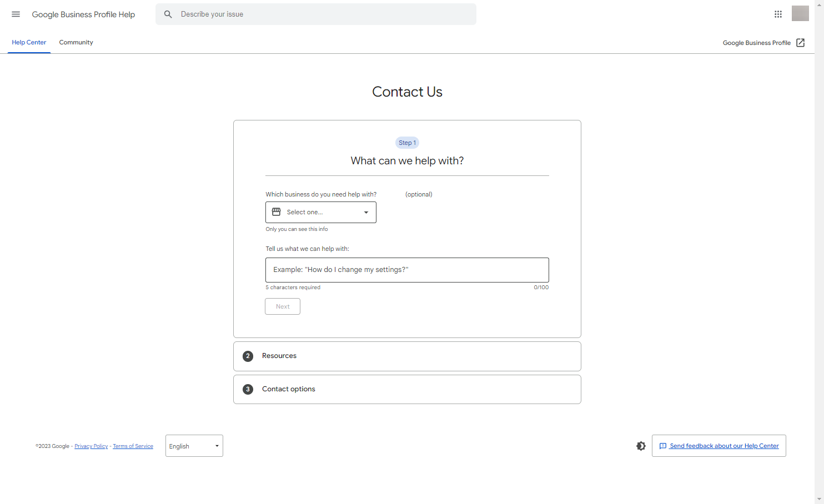Open the hamburger main menu
The image size is (824, 504).
point(16,14)
